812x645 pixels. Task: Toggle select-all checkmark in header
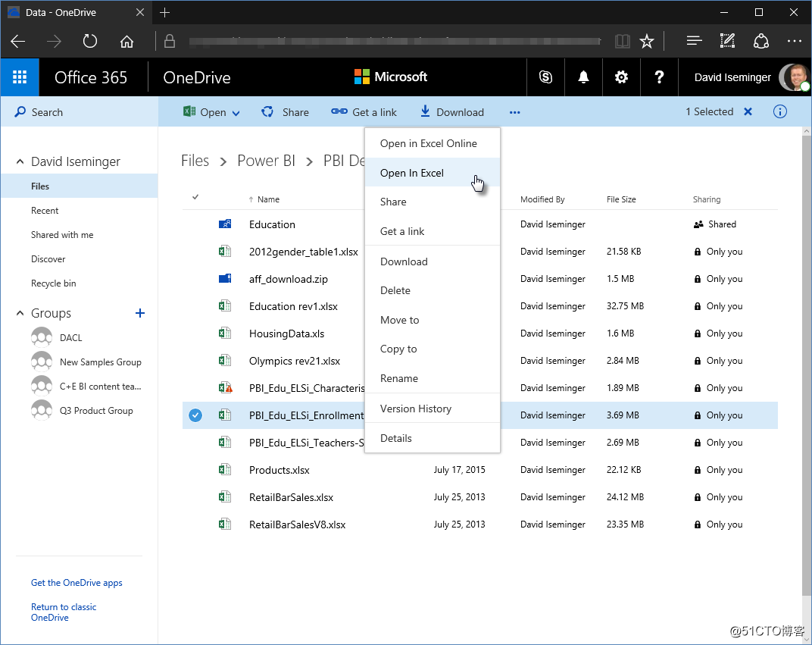coord(195,197)
